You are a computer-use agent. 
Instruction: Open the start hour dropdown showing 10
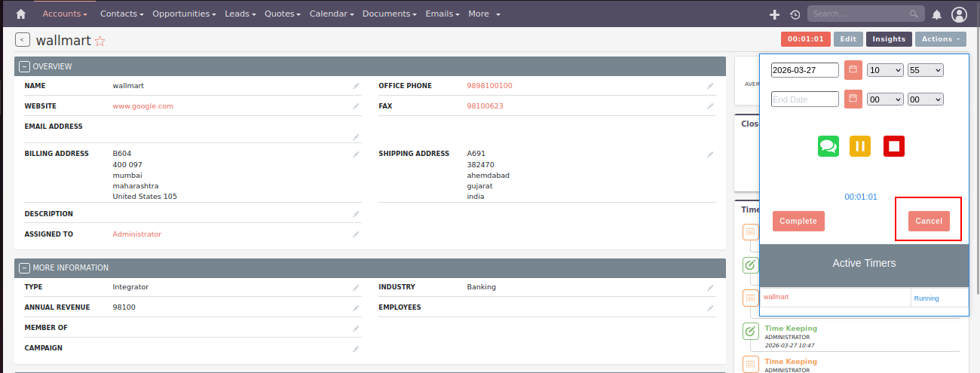point(885,70)
